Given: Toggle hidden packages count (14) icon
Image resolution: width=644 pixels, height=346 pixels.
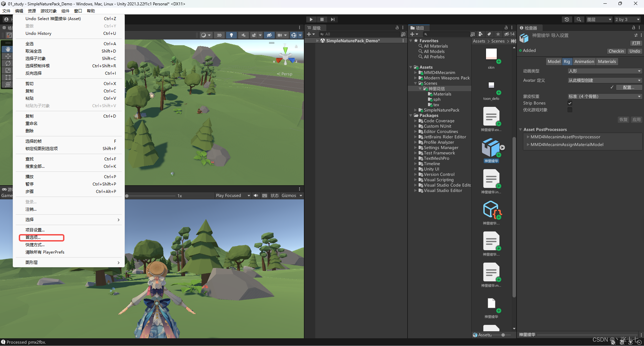Looking at the screenshot, I should pos(509,34).
